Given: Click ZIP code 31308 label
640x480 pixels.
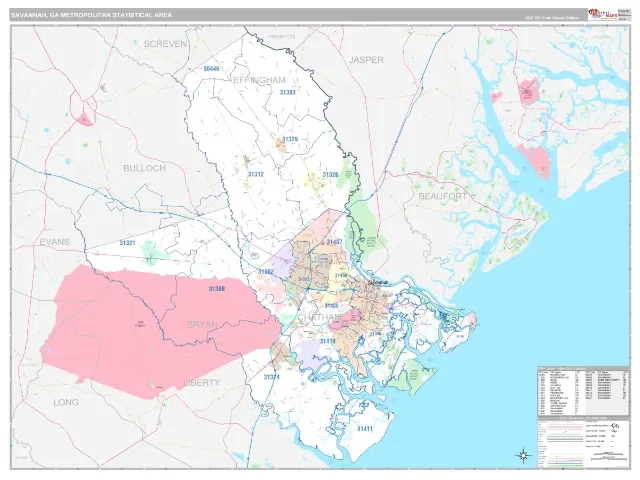Looking at the screenshot, I should point(217,289).
